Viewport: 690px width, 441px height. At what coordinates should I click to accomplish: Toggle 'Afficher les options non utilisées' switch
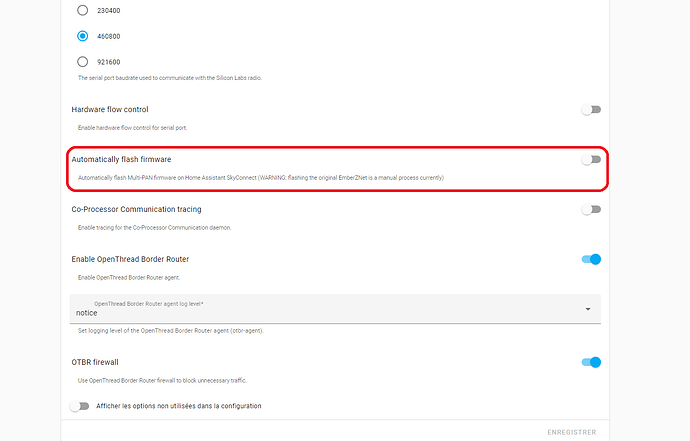coord(80,406)
